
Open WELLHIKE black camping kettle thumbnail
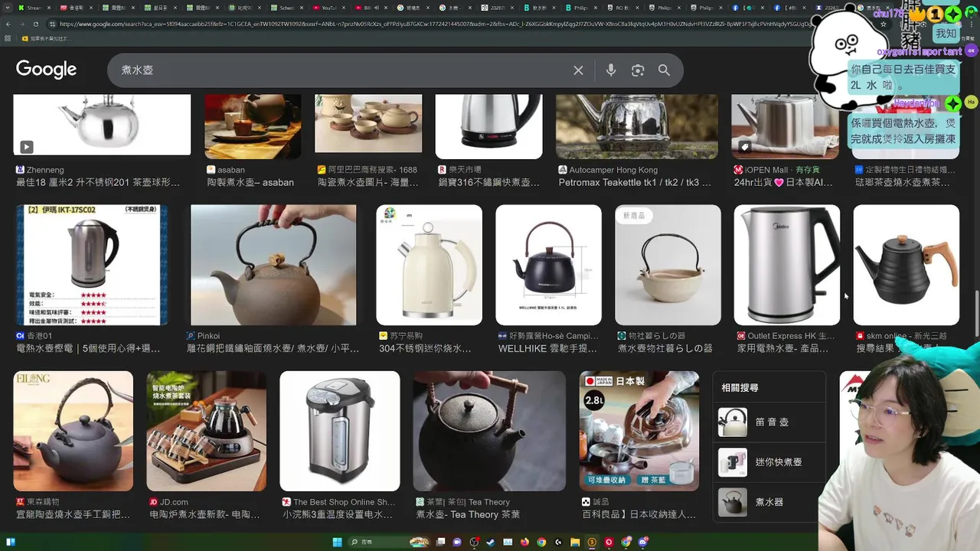(x=548, y=265)
